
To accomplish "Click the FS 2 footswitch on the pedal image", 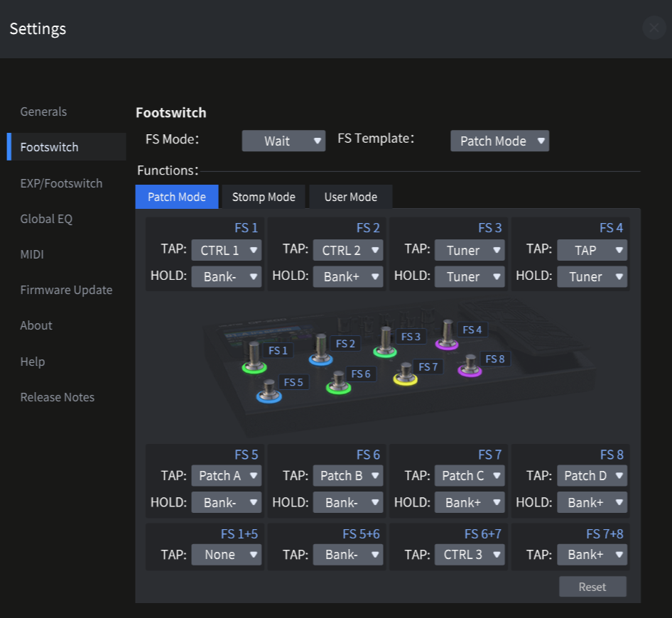I will coord(321,349).
